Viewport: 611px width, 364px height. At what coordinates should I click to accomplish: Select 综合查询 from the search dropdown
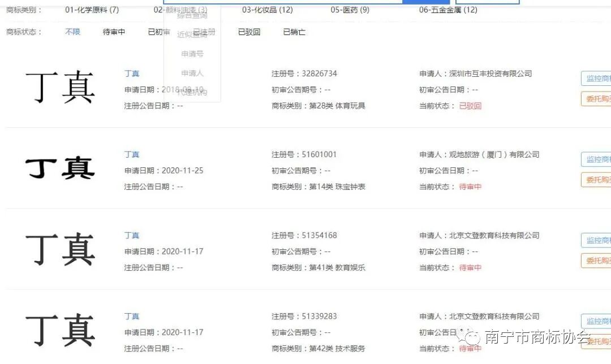[x=192, y=15]
